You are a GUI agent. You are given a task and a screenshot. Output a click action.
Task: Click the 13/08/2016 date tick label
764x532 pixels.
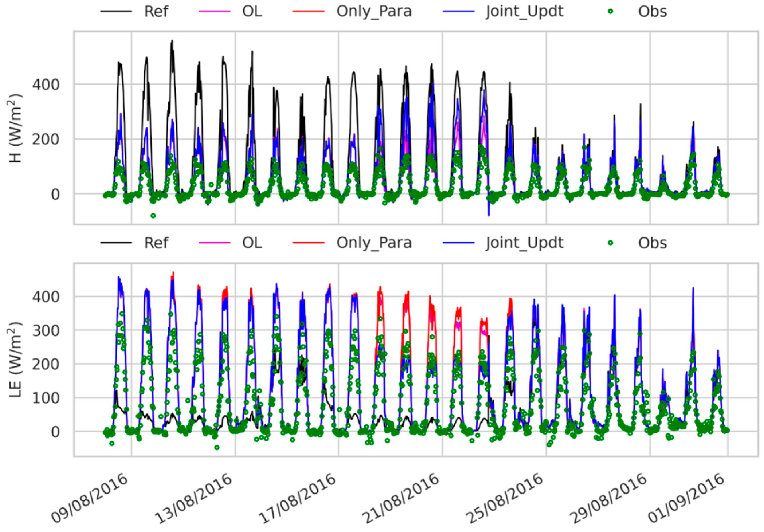(x=194, y=499)
